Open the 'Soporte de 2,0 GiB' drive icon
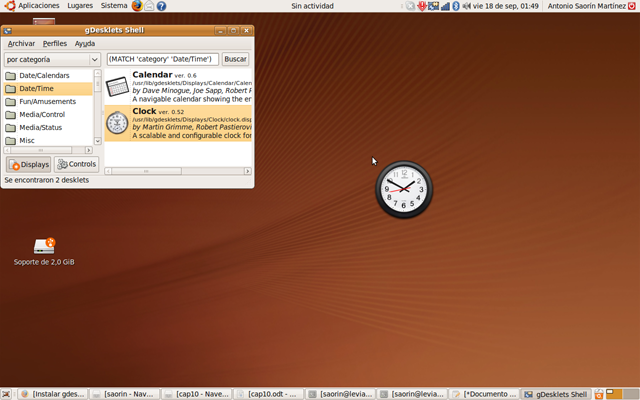The height and width of the screenshot is (400, 640). [44, 246]
